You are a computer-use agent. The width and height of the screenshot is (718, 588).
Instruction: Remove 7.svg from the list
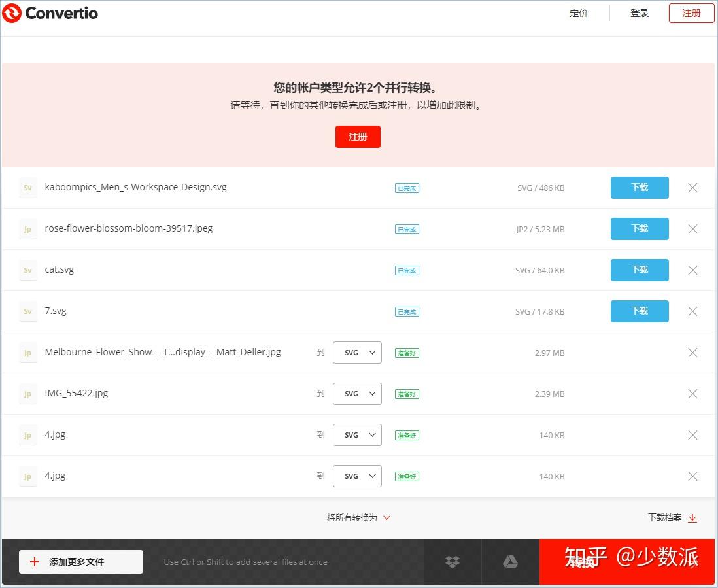click(692, 311)
